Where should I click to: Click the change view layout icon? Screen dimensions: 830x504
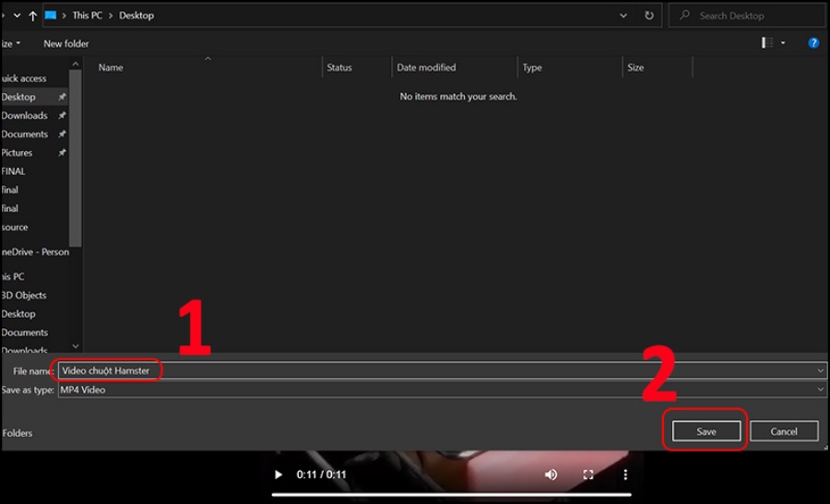pos(767,43)
